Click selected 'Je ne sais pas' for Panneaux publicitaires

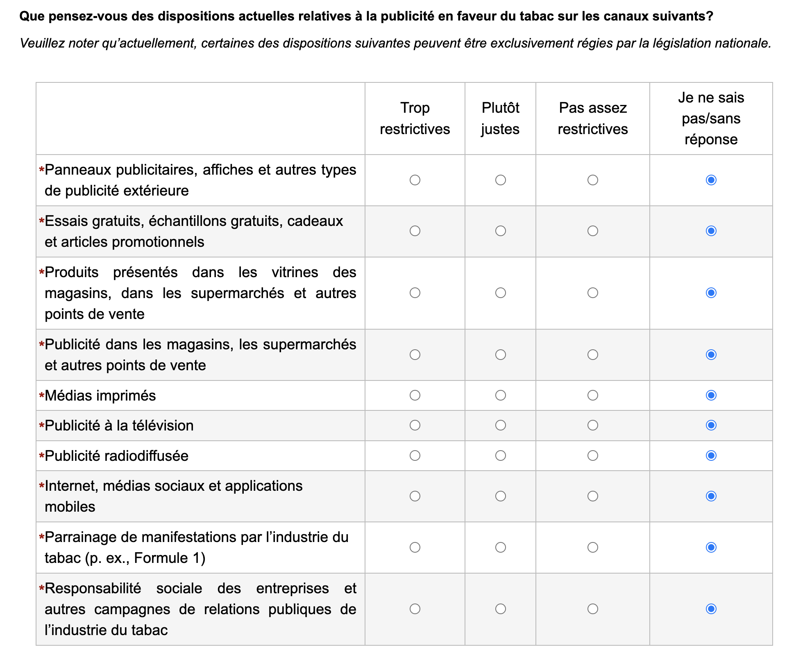click(711, 180)
